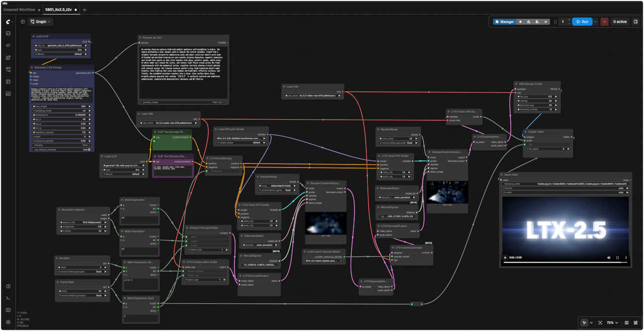
Task: Open the workflows sidebar icon
Action: tap(8, 69)
